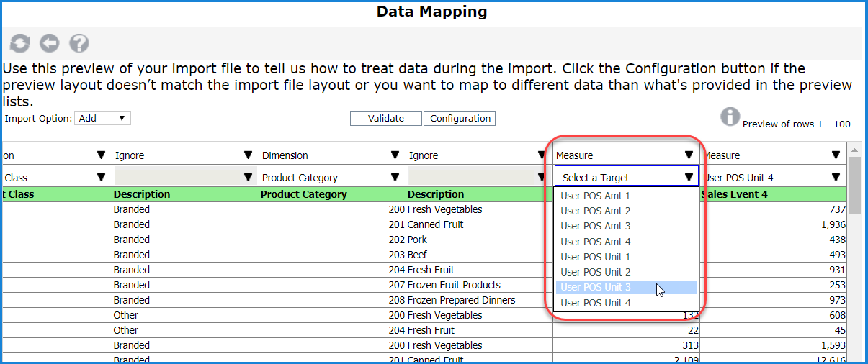This screenshot has height=364, width=868.
Task: Pick User POS Amt 4 in list
Action: [595, 242]
